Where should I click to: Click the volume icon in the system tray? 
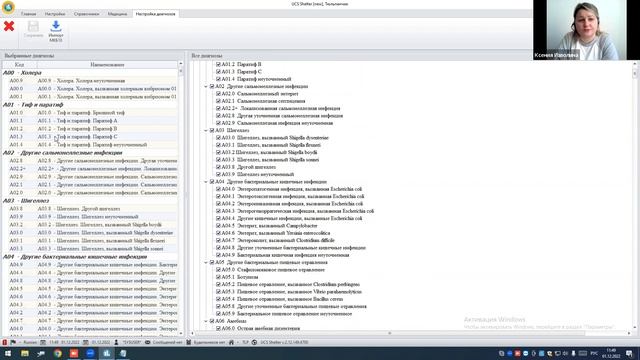point(566,353)
